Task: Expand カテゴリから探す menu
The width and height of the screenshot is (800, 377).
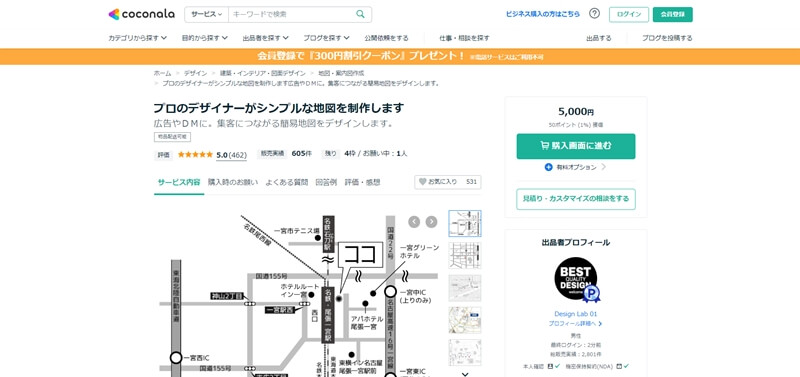Action: coord(137,38)
